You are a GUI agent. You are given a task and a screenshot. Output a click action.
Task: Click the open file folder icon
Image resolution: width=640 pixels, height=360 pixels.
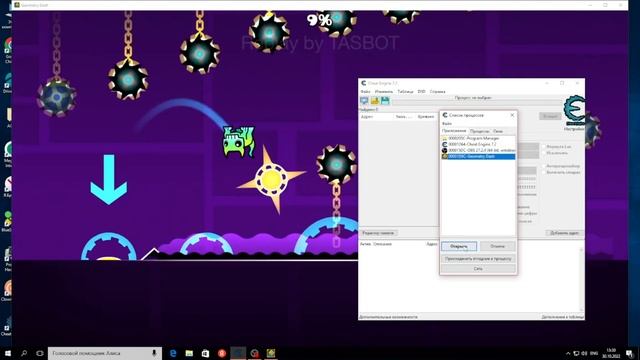(375, 101)
